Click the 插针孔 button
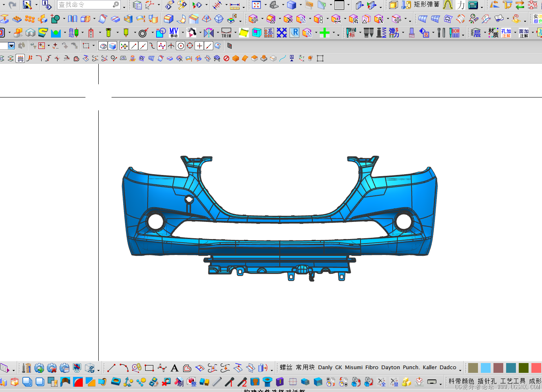 coord(487,381)
